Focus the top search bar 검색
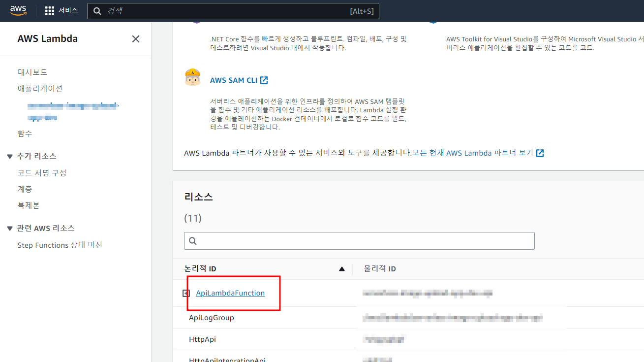Viewport: 644px width, 362px height. (x=233, y=11)
